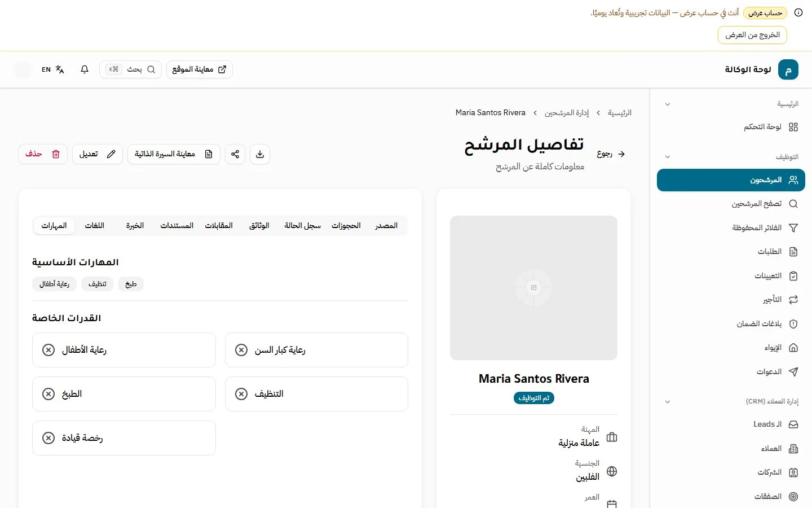Open الطلبات document icon in sidebar
812x508 pixels.
point(793,252)
